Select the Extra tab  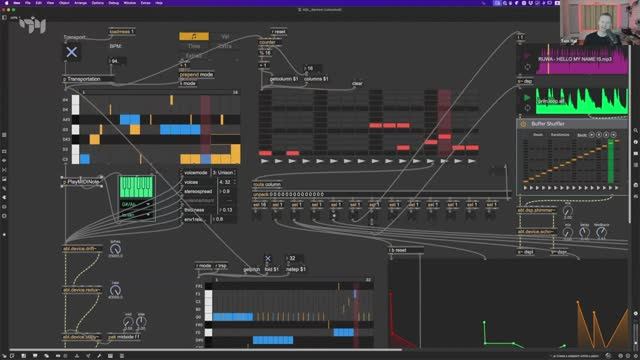click(x=225, y=46)
